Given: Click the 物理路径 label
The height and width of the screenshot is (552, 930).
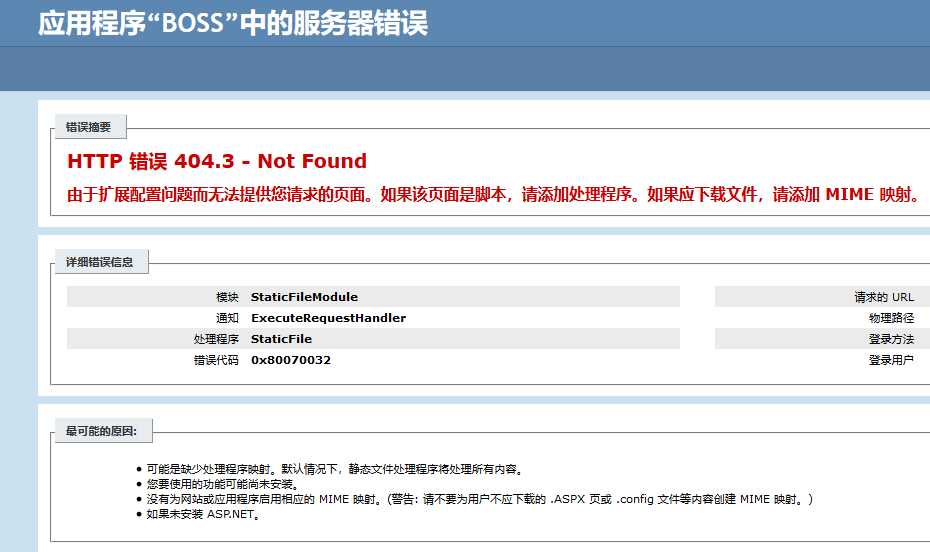Looking at the screenshot, I should [891, 318].
